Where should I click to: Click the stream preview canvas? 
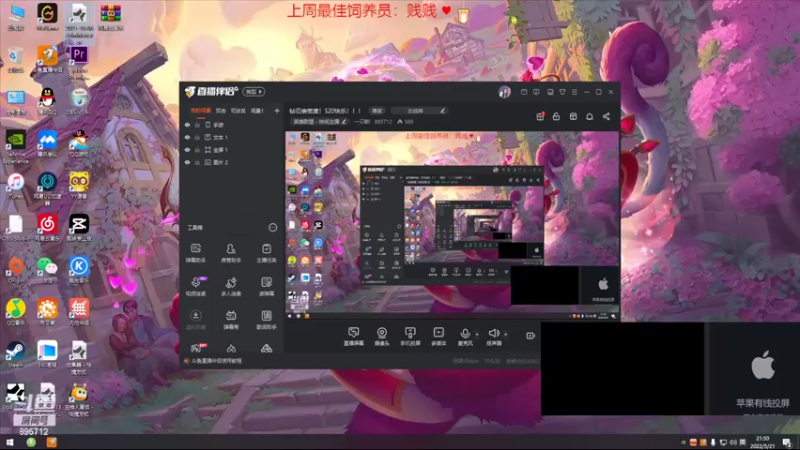pos(452,226)
